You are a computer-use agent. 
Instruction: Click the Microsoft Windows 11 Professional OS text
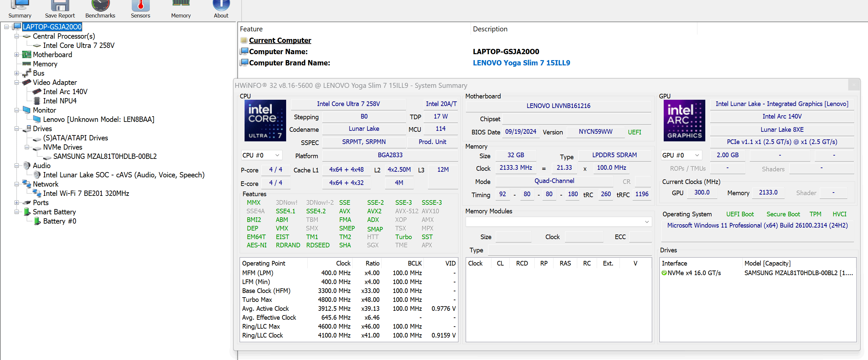point(757,226)
